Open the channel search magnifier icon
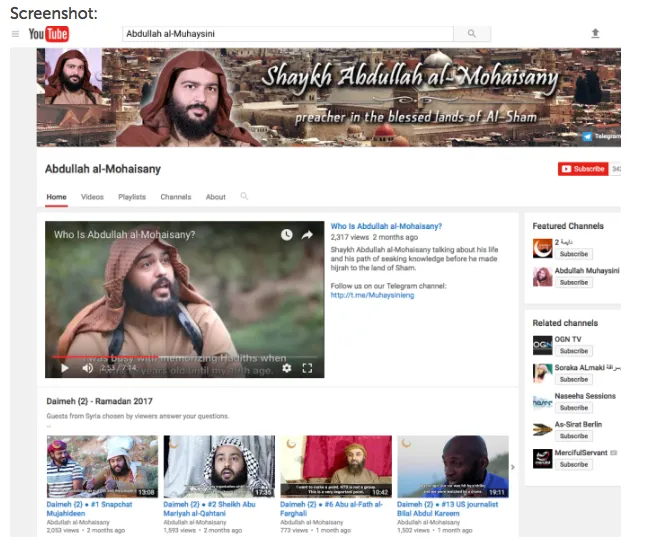Viewport: 652px width, 560px height. 244,196
